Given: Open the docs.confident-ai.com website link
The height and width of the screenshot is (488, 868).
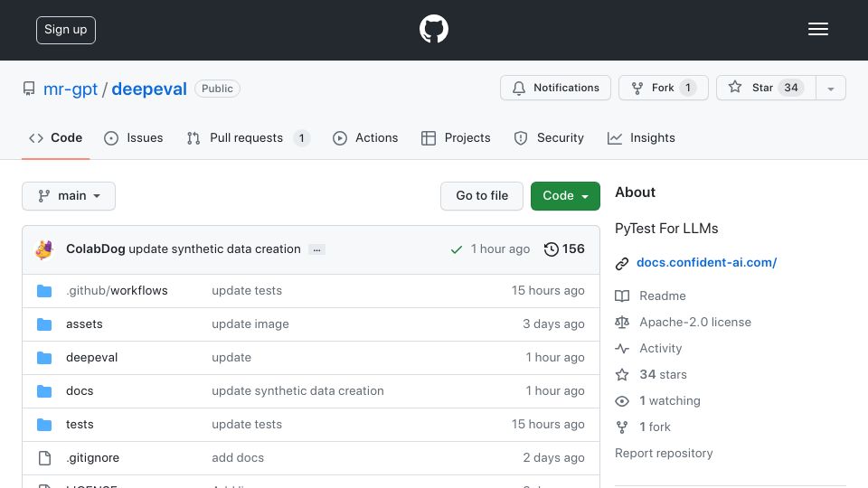Looking at the screenshot, I should [x=706, y=262].
